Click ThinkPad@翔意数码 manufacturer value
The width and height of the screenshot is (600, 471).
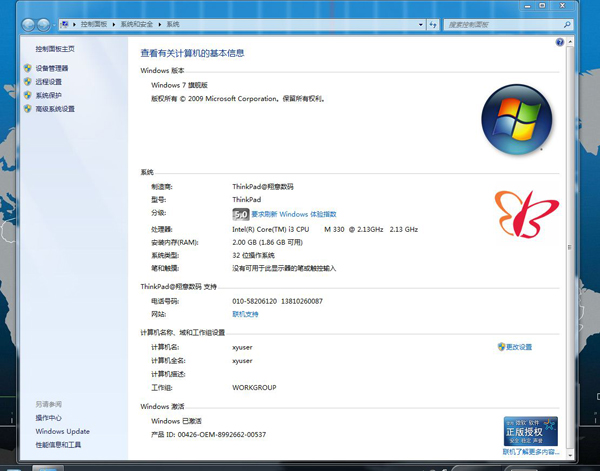[263, 187]
